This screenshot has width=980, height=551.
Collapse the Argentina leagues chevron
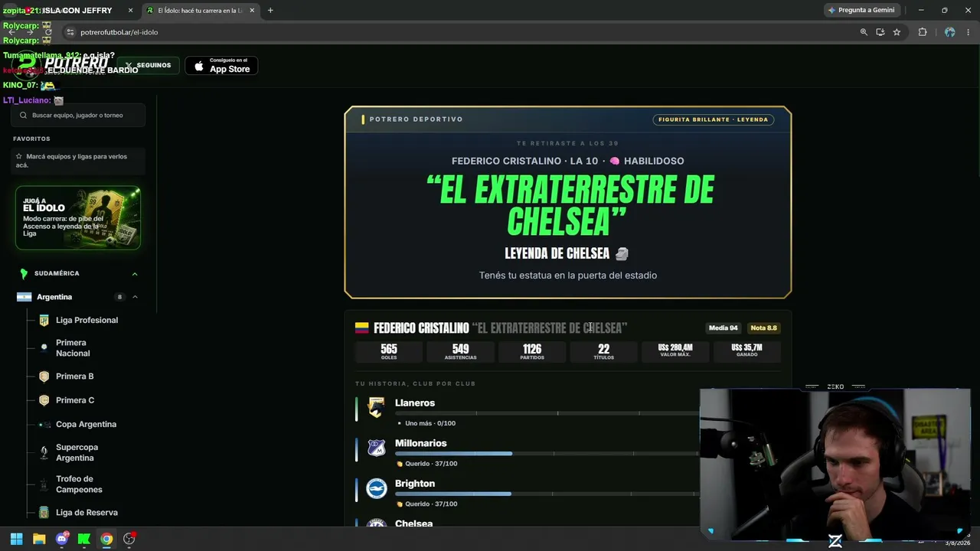(135, 297)
